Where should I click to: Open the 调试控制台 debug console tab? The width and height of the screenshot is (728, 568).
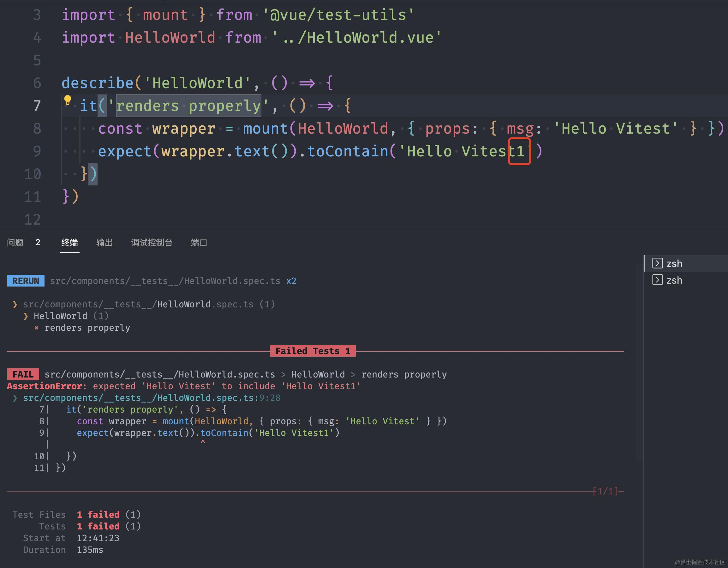(152, 243)
